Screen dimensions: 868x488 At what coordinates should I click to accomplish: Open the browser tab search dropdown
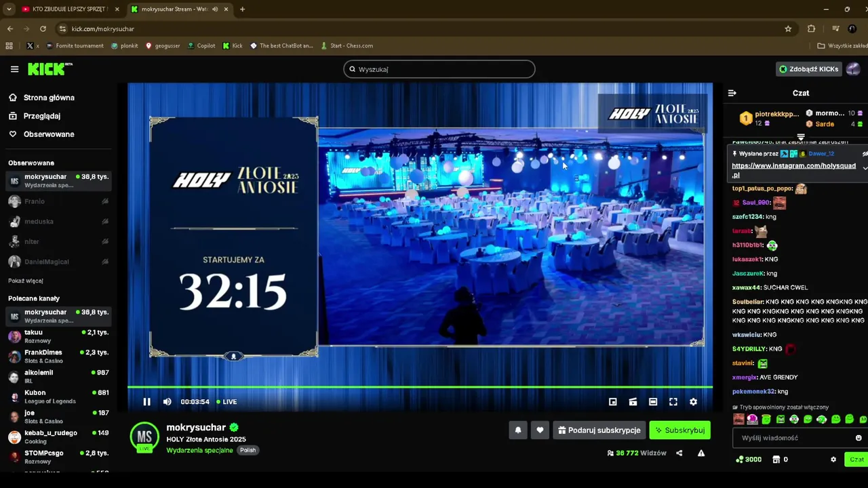[x=9, y=9]
